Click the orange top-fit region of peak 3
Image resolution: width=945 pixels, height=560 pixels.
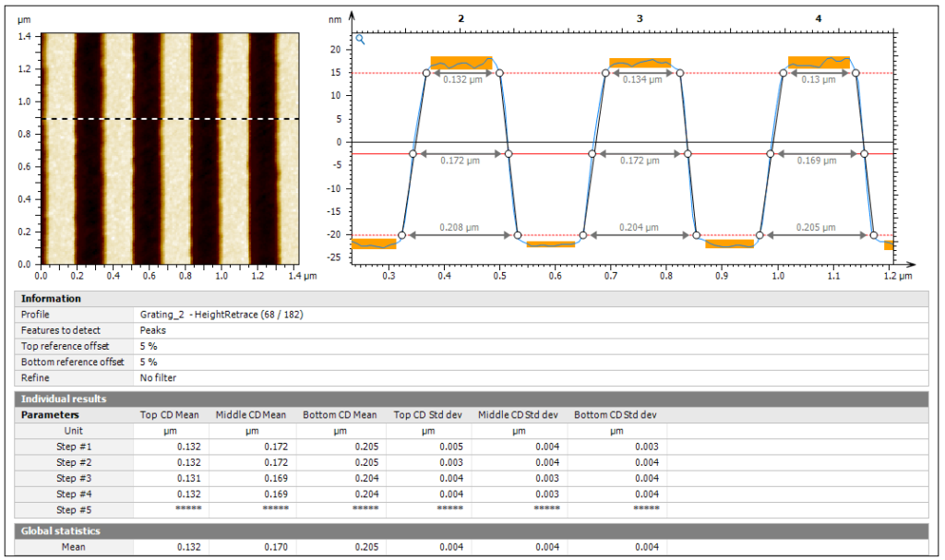(640, 62)
